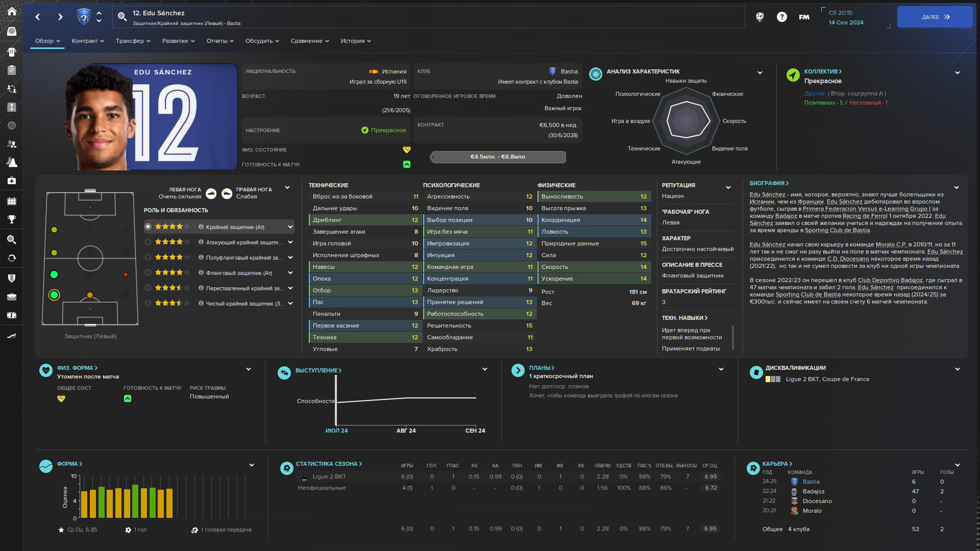The width and height of the screenshot is (980, 551).
Task: Open the Squad shirt icon in sidebar
Action: click(12, 52)
